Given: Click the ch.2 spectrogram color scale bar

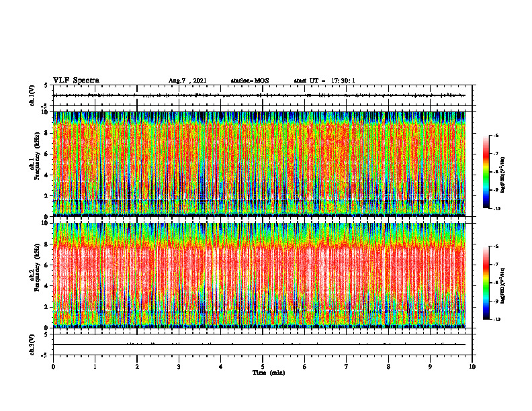Looking at the screenshot, I should (x=486, y=283).
